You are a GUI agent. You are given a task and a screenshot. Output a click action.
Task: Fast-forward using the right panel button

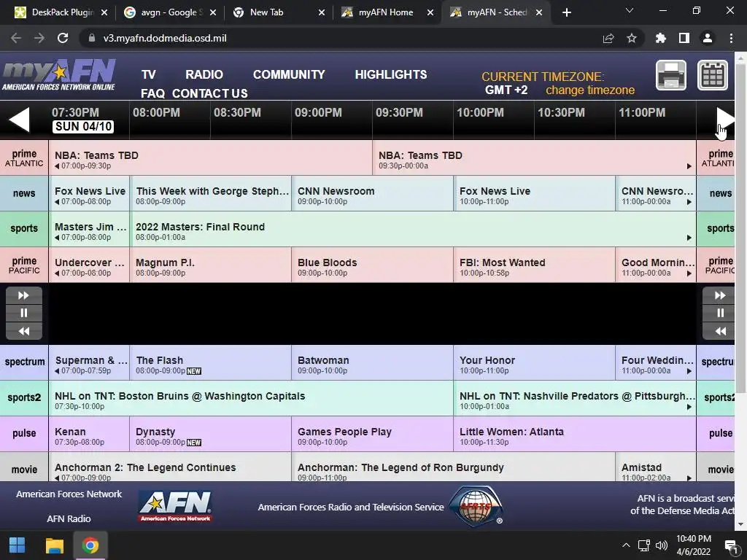[720, 295]
